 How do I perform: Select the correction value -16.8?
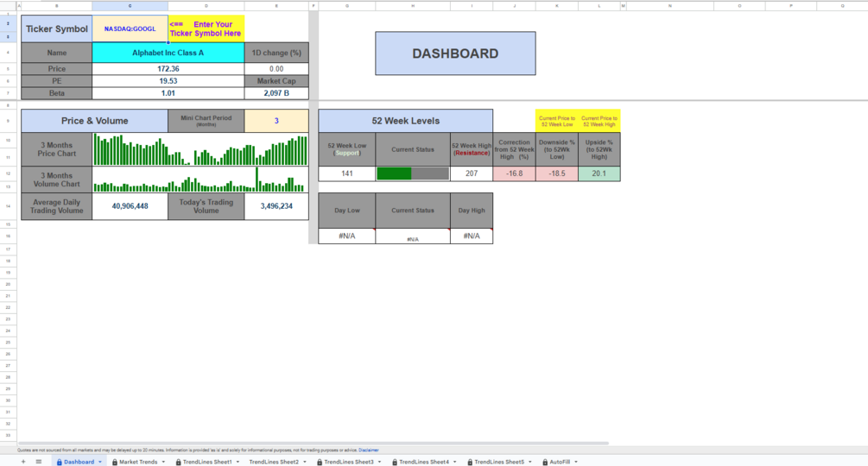click(514, 173)
